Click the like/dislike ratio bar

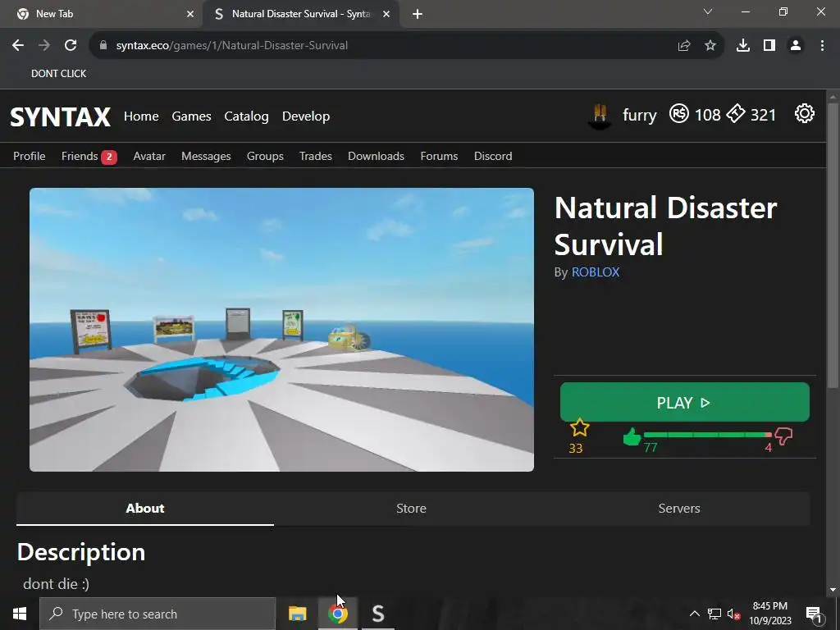pos(707,435)
